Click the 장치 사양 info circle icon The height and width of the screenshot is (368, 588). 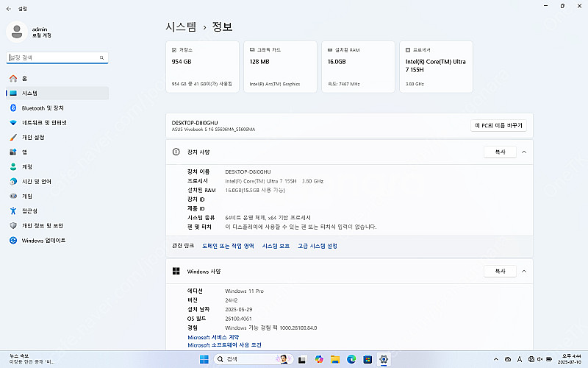176,152
